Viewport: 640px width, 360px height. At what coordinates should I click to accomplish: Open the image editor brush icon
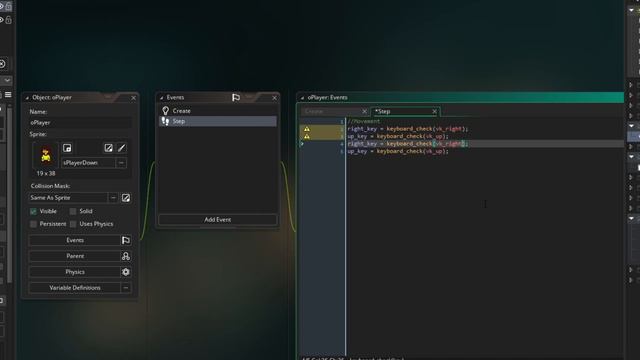[x=122, y=148]
